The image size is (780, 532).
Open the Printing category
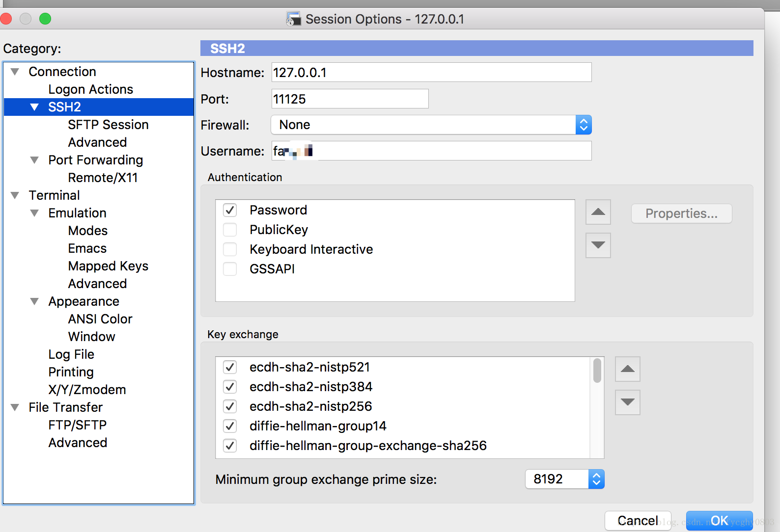click(71, 372)
